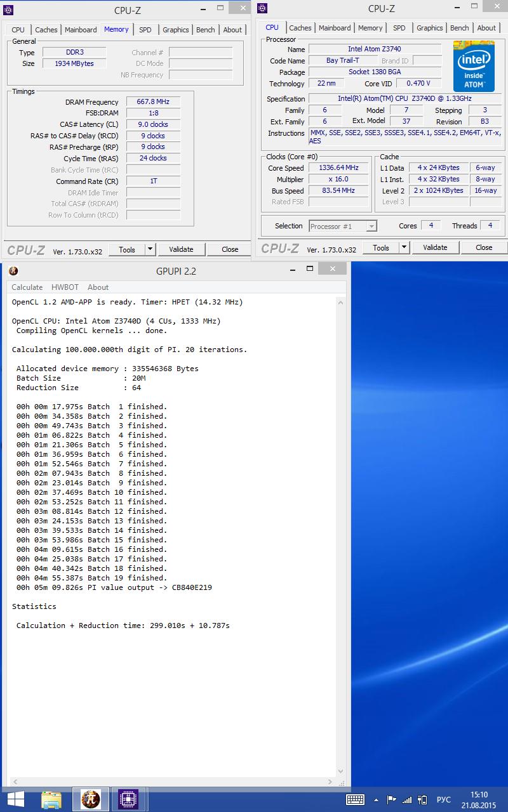Click the Core Speed 1336.64 MHz value
Image resolution: width=508 pixels, height=812 pixels.
click(x=338, y=168)
